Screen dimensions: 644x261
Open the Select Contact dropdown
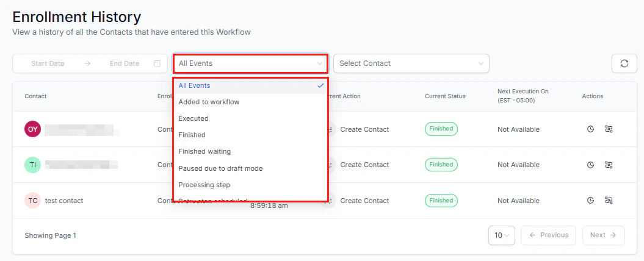[x=411, y=63]
